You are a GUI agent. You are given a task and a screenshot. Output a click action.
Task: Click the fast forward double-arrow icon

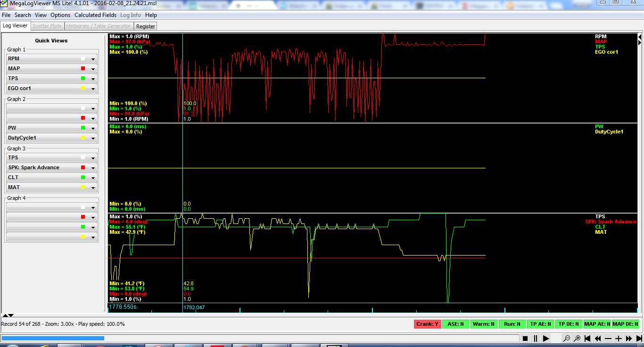(629, 339)
